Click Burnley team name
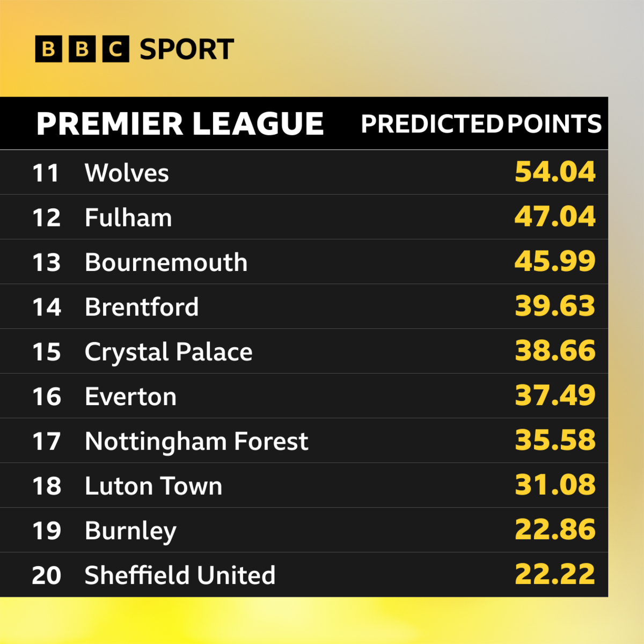The width and height of the screenshot is (644, 644). [x=130, y=531]
